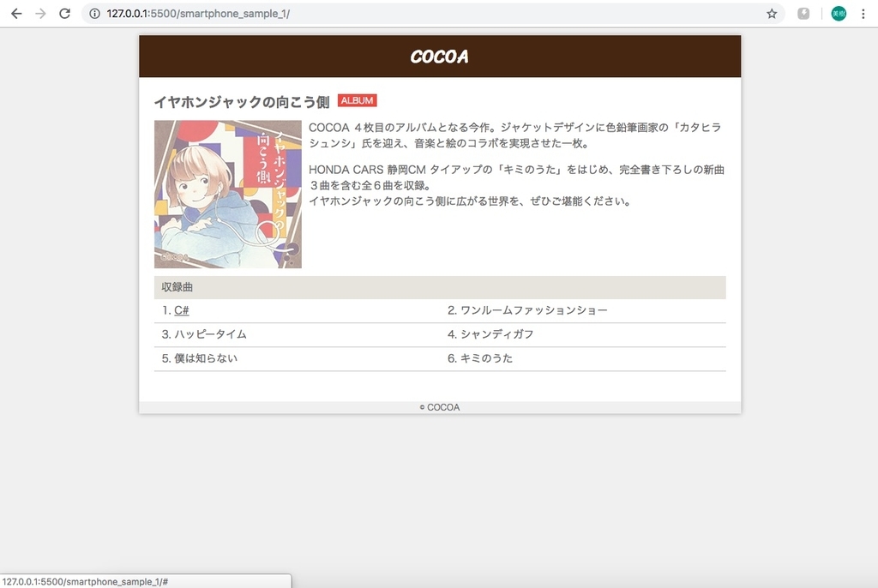The image size is (878, 588).
Task: Click the browser forward arrow
Action: 39,14
